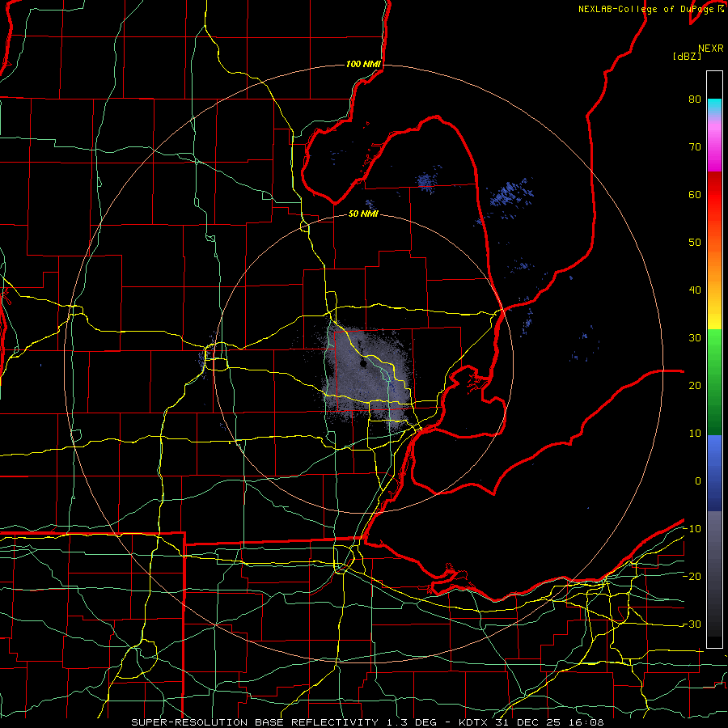Click the 80 value on the dBZ scale
The width and height of the screenshot is (728, 728).
[x=695, y=99]
